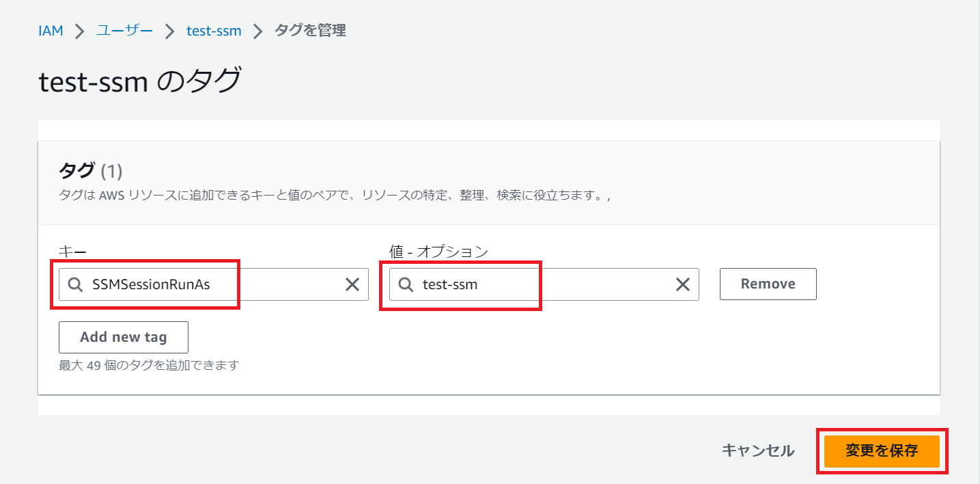Click the magnifier icon in the value field
This screenshot has height=484, width=980.
point(405,284)
